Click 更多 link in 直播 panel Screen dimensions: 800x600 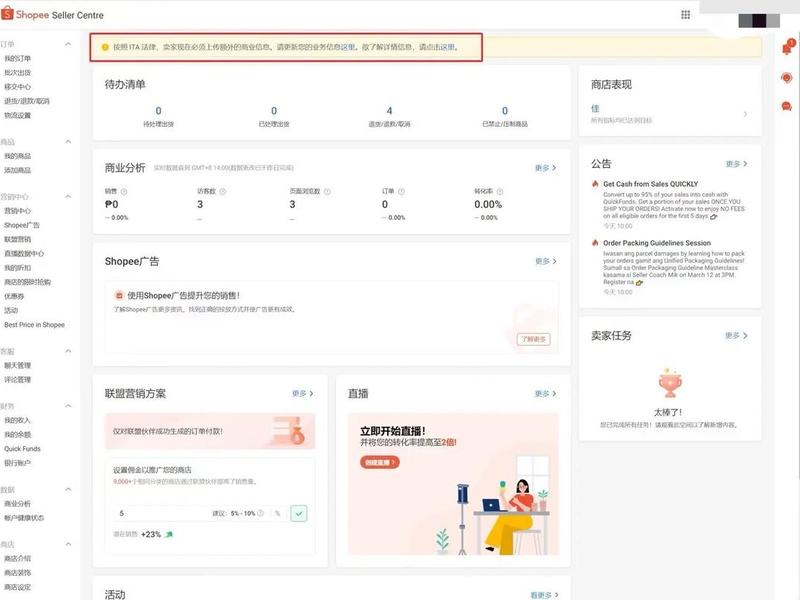pyautogui.click(x=545, y=393)
